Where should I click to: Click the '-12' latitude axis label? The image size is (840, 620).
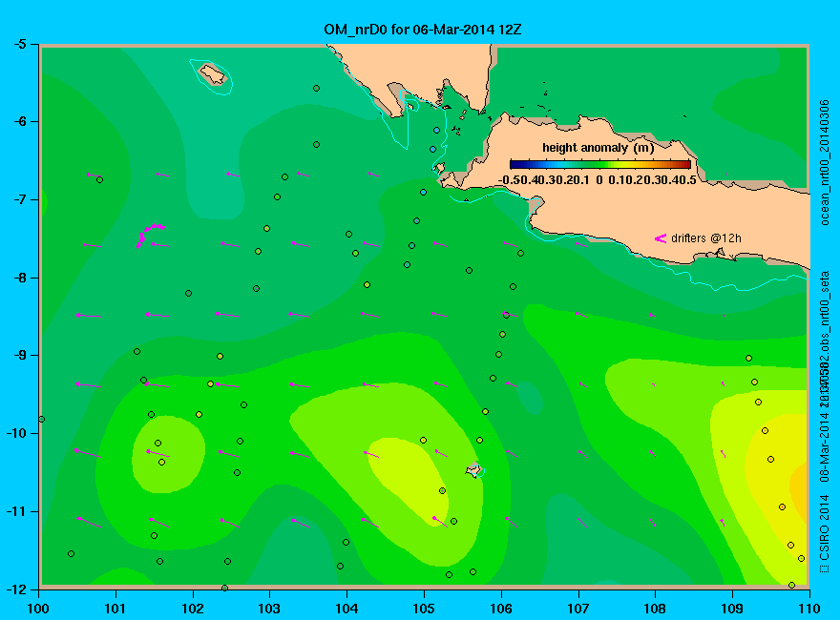pos(16,589)
